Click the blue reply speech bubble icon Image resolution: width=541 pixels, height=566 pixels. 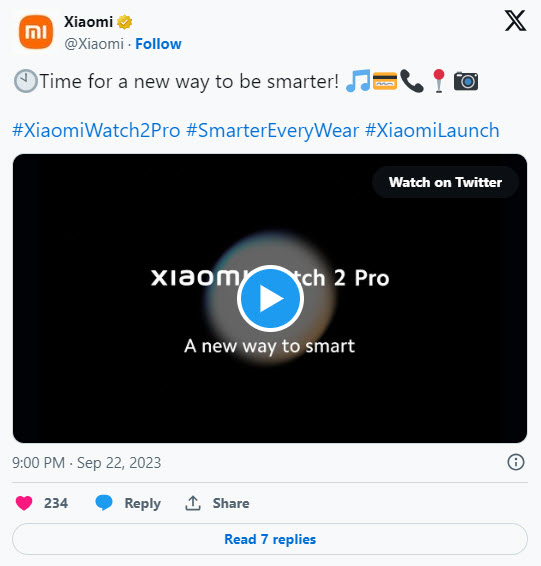point(104,502)
